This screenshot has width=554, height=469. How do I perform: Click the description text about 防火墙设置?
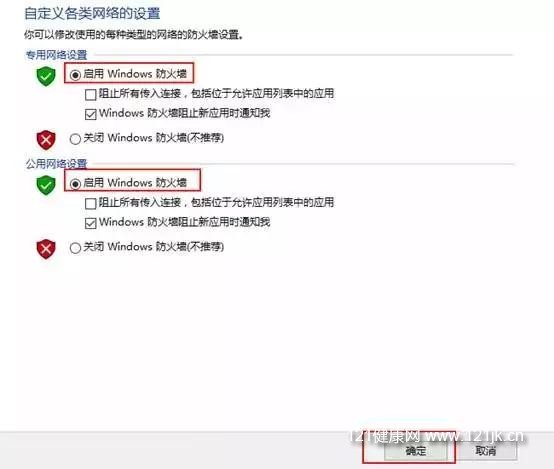(x=134, y=35)
